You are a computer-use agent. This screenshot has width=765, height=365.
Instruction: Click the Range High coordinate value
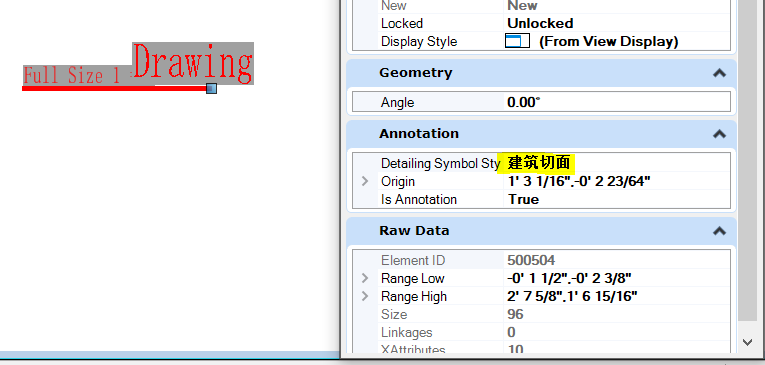(x=572, y=297)
